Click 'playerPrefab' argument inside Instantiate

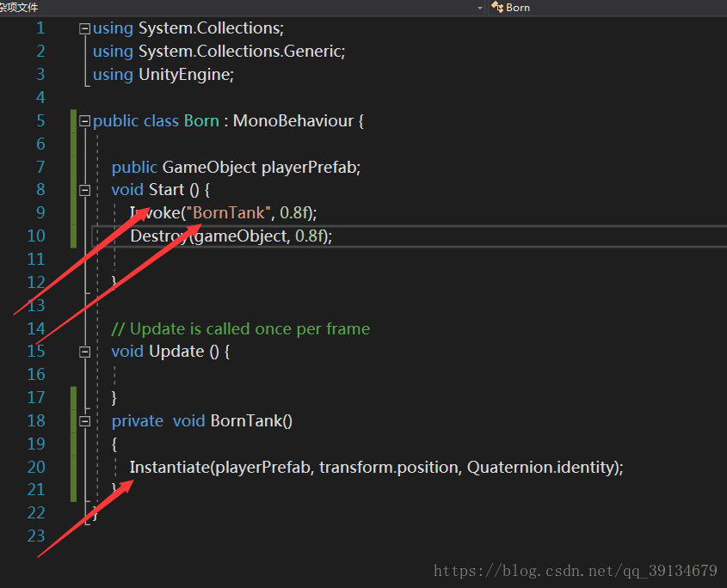(263, 468)
